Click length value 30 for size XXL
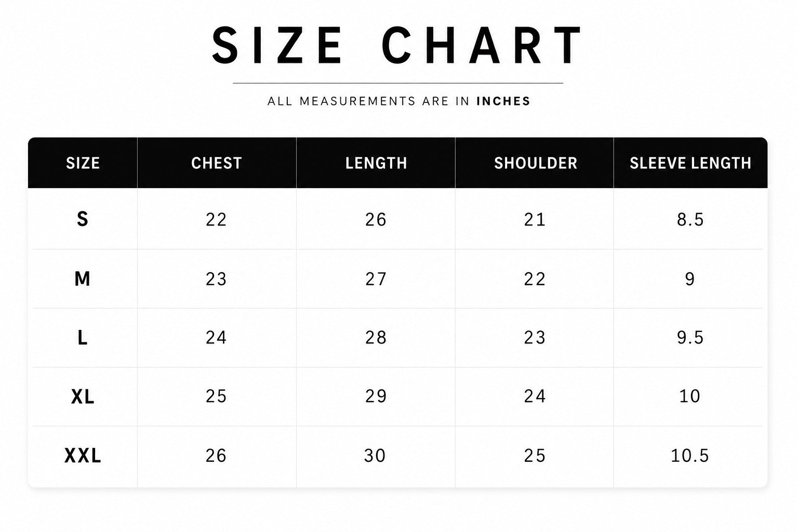 pos(375,456)
